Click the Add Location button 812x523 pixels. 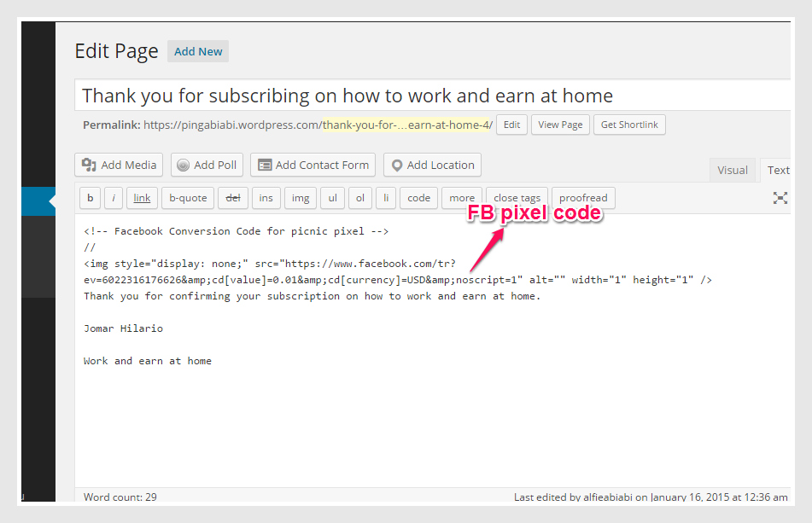pos(432,165)
